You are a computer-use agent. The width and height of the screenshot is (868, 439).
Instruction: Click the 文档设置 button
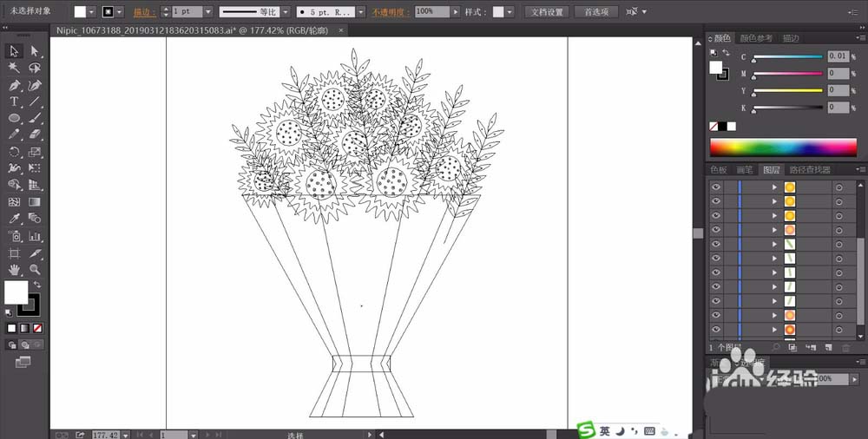click(x=547, y=11)
